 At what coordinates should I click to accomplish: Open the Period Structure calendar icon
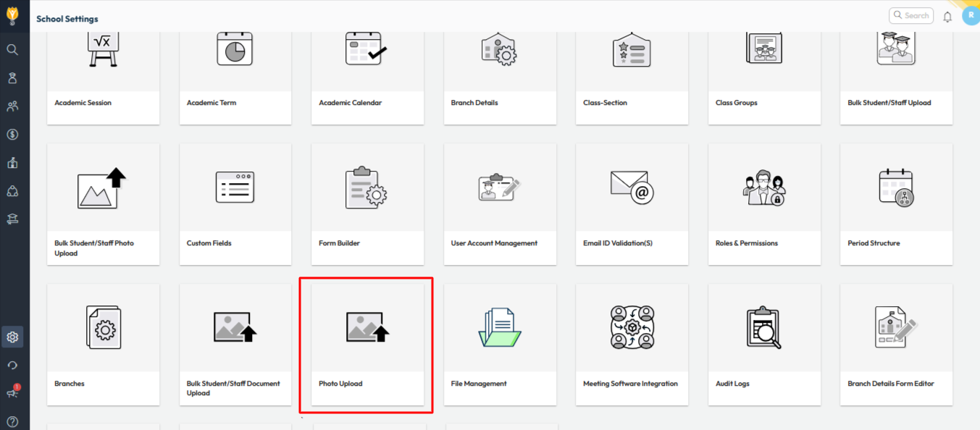click(x=895, y=187)
